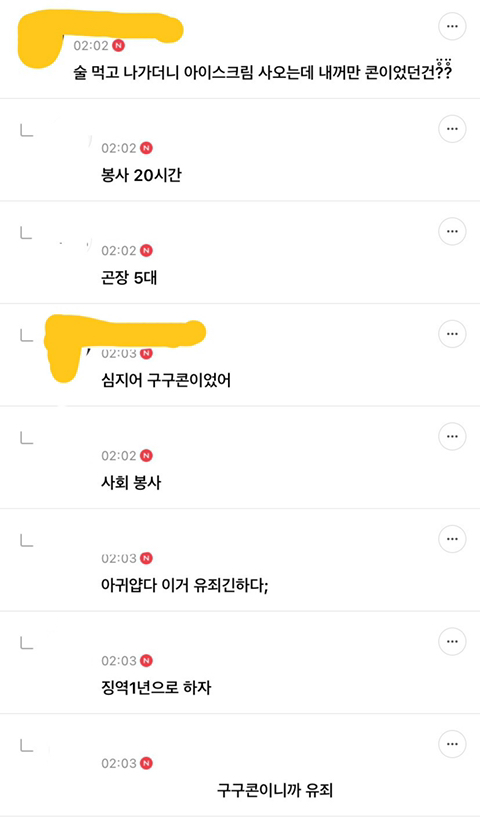Select the reply arrow beside '사회 봉사'
This screenshot has height=818, width=480.
click(27, 438)
